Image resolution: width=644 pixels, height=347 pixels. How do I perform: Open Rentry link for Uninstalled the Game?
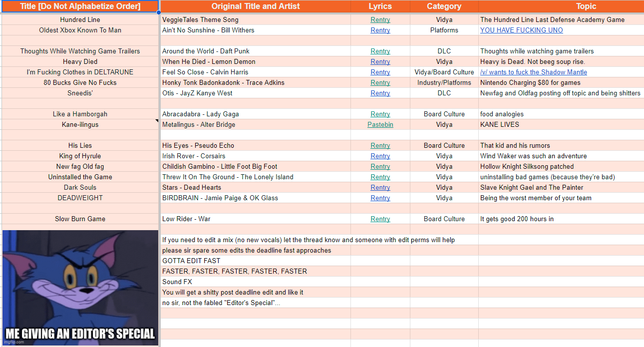(x=380, y=177)
